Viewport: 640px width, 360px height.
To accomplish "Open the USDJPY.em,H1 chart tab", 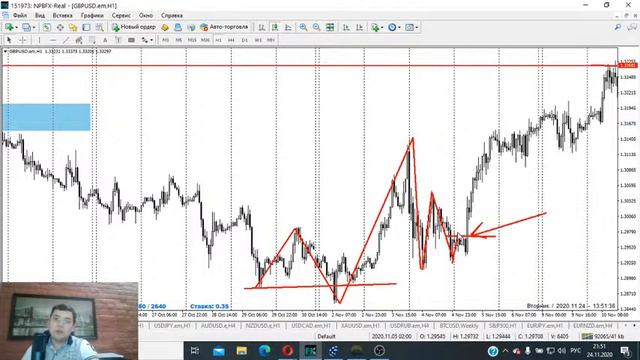I will click(172, 326).
